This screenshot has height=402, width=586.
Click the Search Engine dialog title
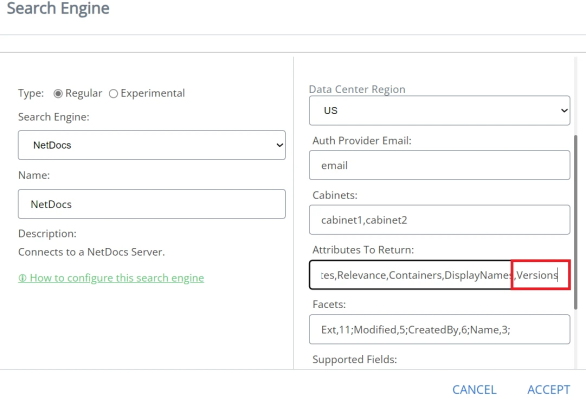[x=58, y=8]
